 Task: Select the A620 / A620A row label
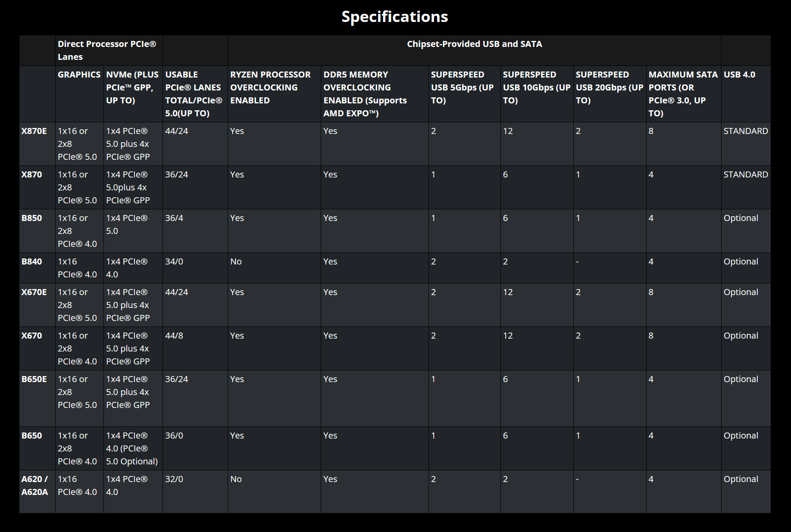click(37, 492)
